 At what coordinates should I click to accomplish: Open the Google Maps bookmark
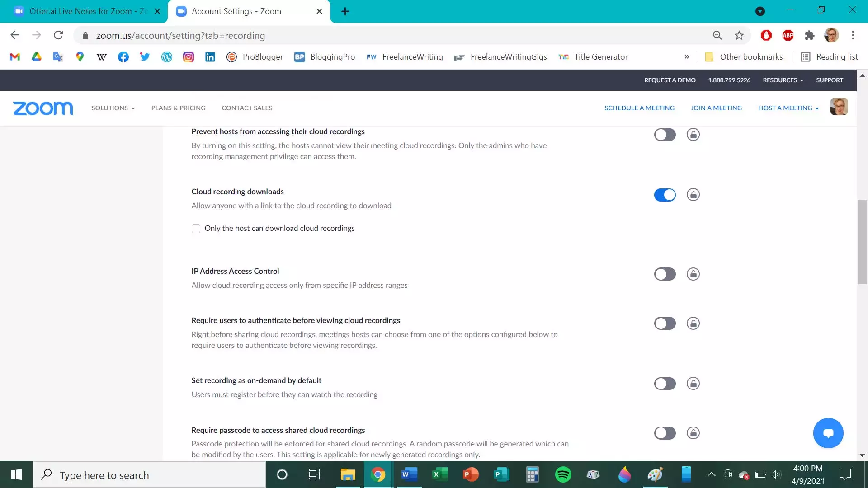click(80, 57)
